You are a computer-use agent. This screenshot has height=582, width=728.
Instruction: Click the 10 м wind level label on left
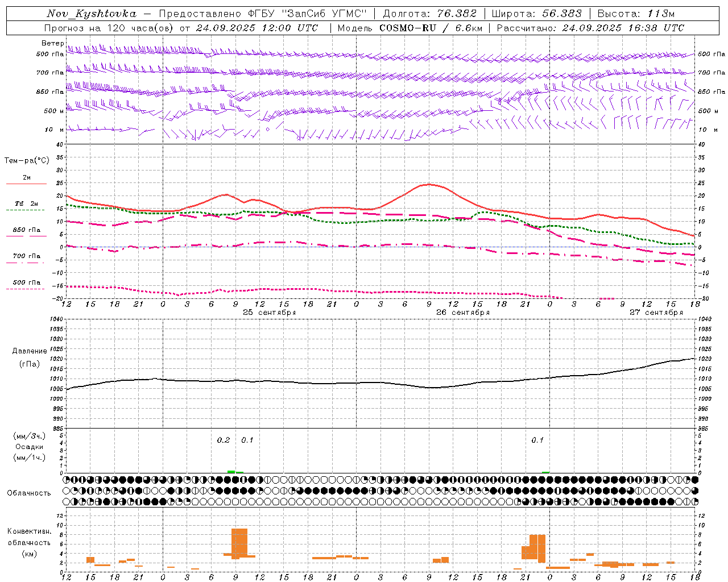coord(54,130)
